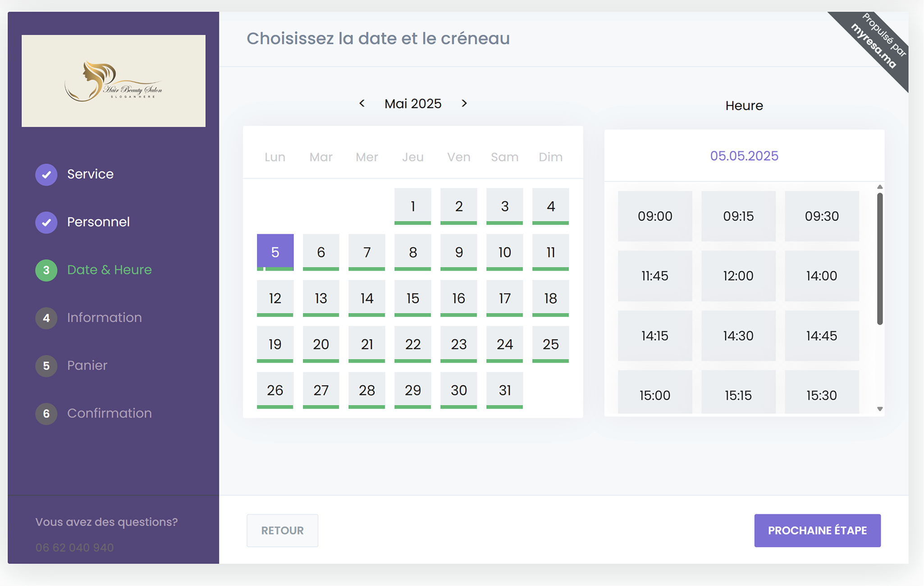924x586 pixels.
Task: Select May 16 on the calendar
Action: click(x=458, y=298)
